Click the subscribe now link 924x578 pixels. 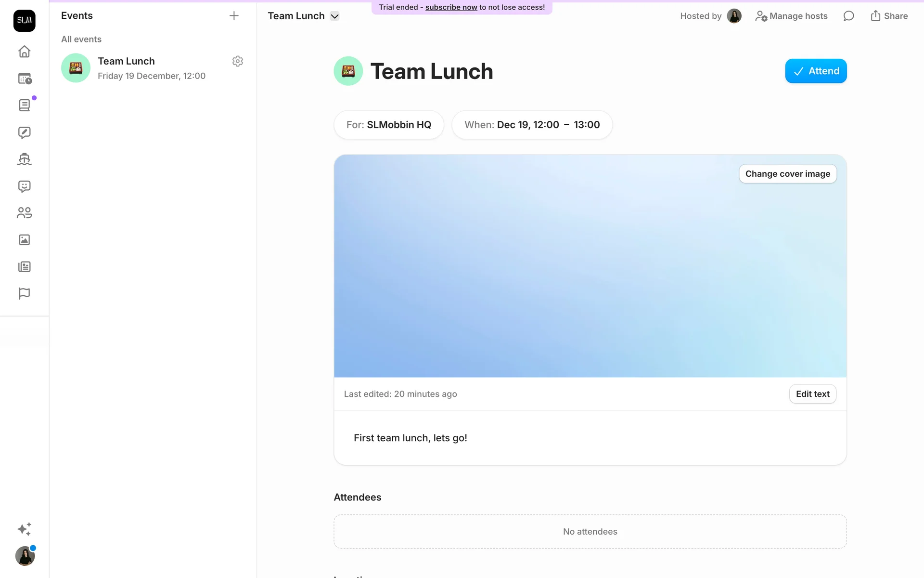click(x=451, y=7)
